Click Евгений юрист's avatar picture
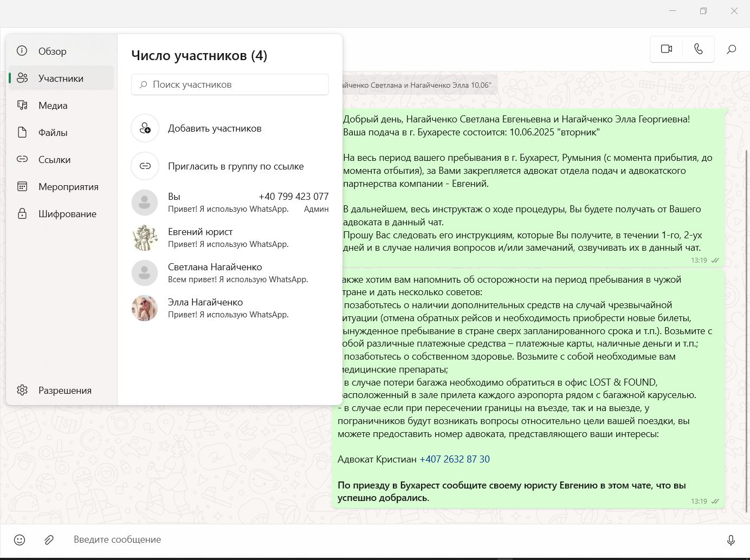This screenshot has height=560, width=750. pyautogui.click(x=145, y=237)
